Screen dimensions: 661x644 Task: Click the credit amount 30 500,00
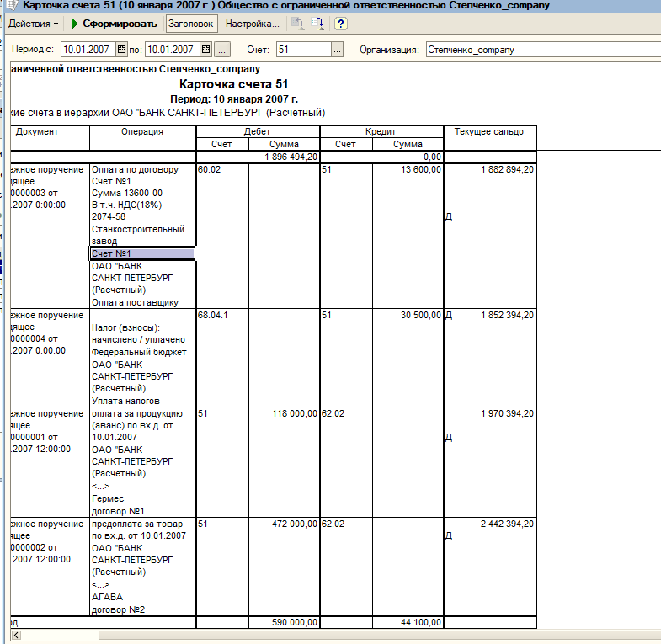(421, 315)
